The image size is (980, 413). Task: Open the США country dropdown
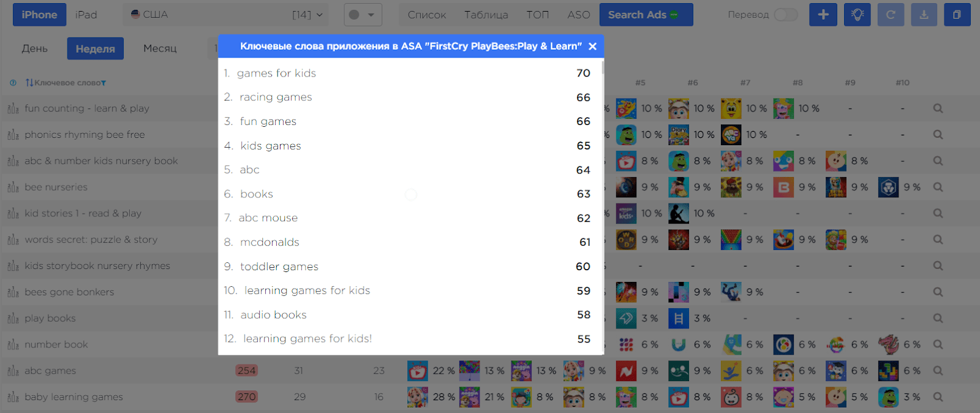click(225, 15)
